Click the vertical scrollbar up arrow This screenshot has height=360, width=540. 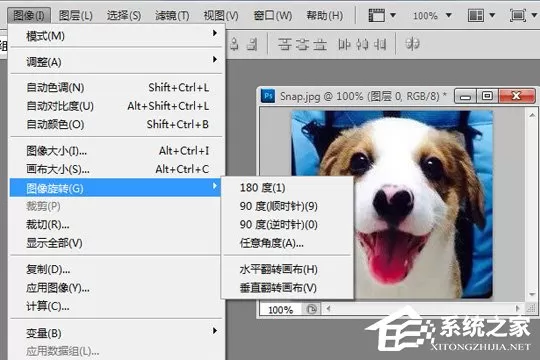pyautogui.click(x=532, y=115)
